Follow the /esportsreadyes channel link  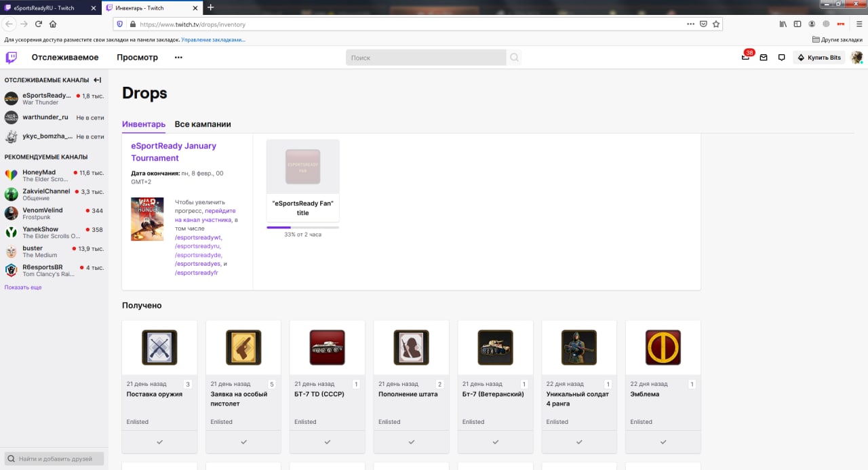point(198,264)
